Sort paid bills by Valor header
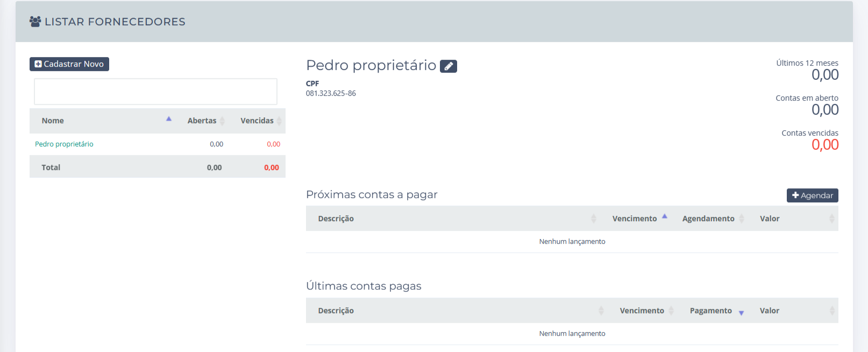The image size is (868, 352). [769, 311]
